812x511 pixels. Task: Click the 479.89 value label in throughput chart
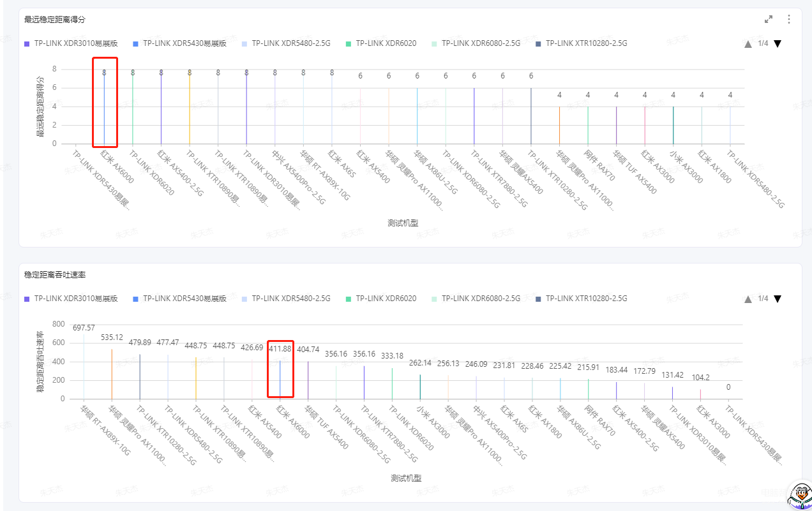point(140,343)
